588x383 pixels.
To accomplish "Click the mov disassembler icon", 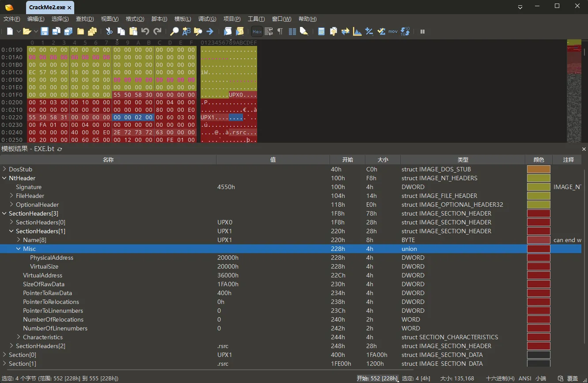I will (x=393, y=31).
